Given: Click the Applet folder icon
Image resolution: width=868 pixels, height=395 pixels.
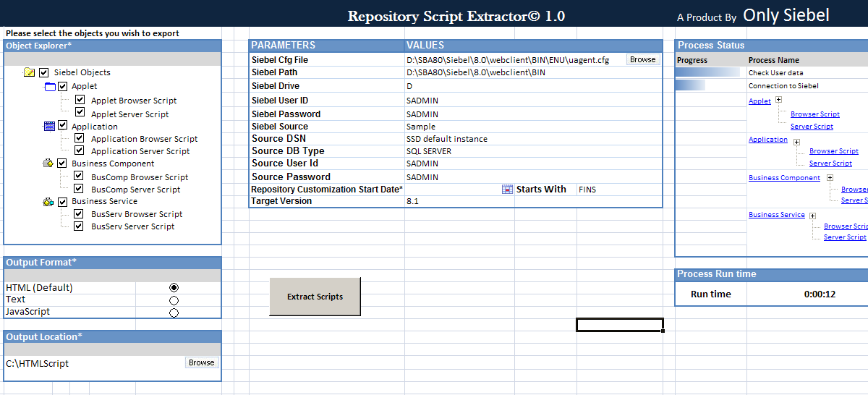Looking at the screenshot, I should (x=50, y=87).
